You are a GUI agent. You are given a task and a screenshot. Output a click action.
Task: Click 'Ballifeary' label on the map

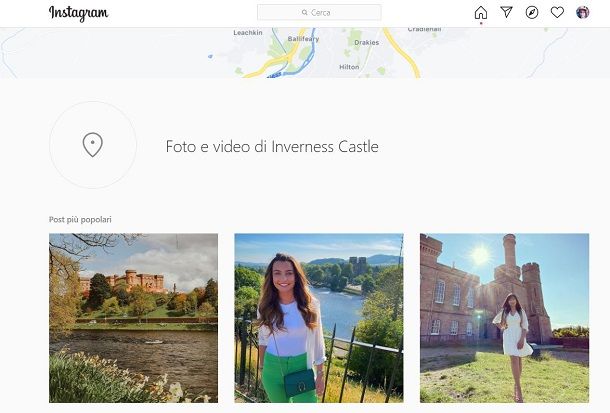(303, 39)
